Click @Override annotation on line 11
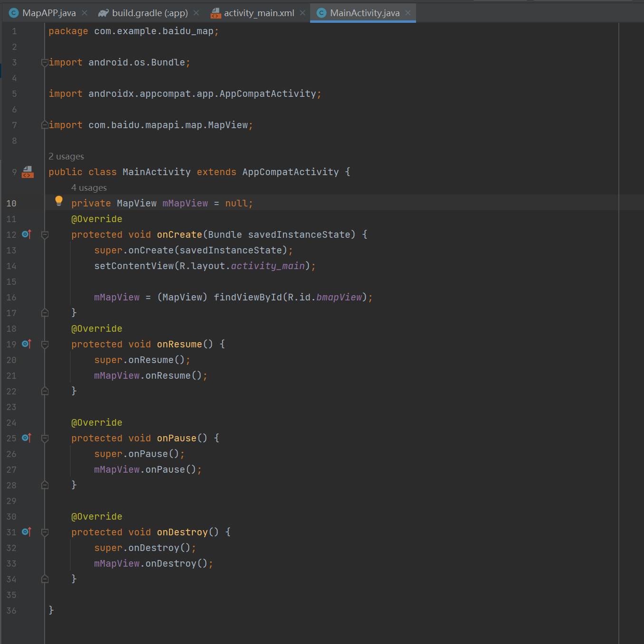The image size is (644, 644). tap(97, 219)
